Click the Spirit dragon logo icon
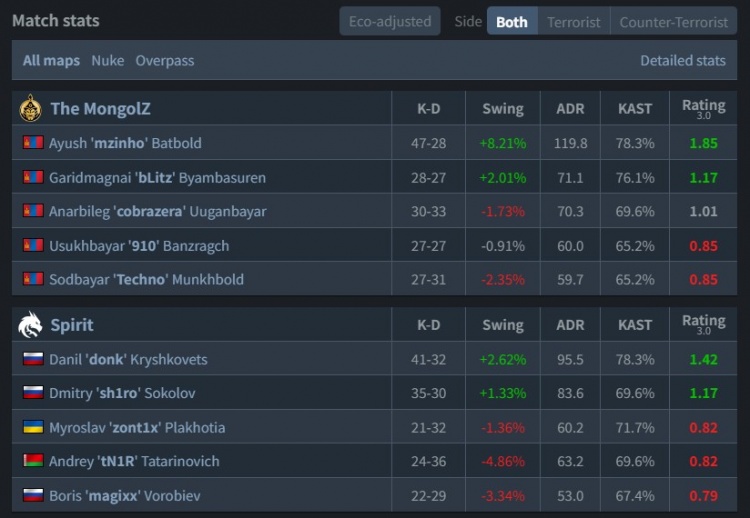 (x=30, y=324)
